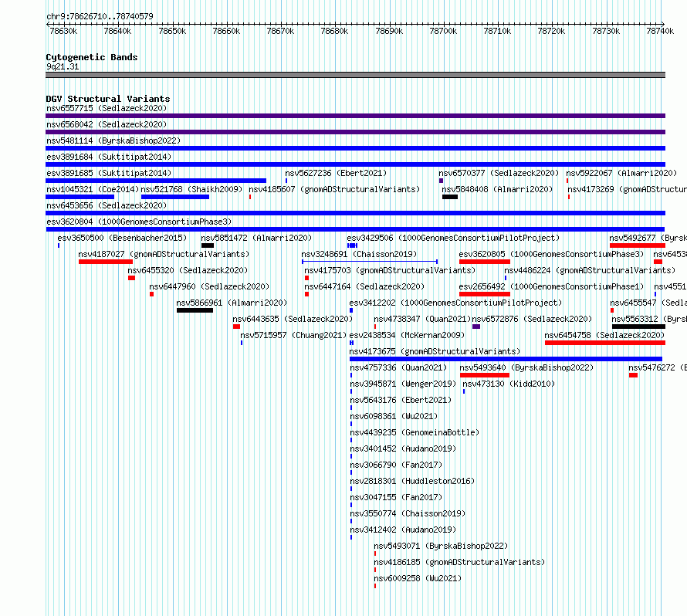Click the red bar of nsv4187027
This screenshot has width=687, height=616.
tap(106, 262)
